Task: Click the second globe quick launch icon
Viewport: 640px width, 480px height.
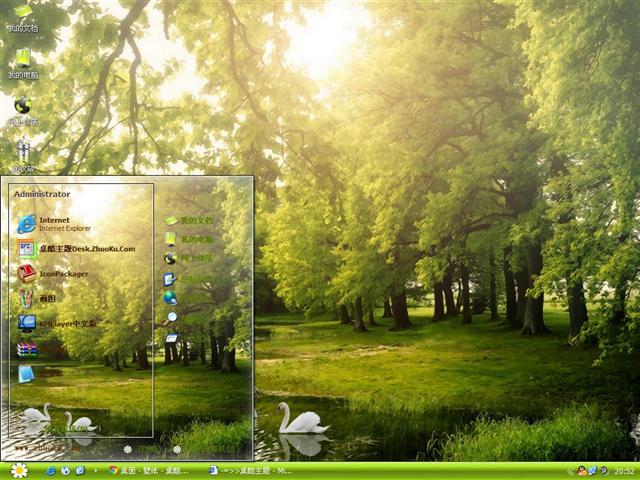Action: coord(65,471)
